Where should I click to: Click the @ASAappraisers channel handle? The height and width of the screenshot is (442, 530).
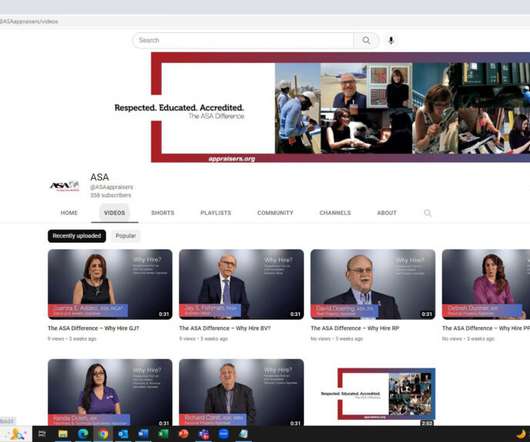[111, 187]
